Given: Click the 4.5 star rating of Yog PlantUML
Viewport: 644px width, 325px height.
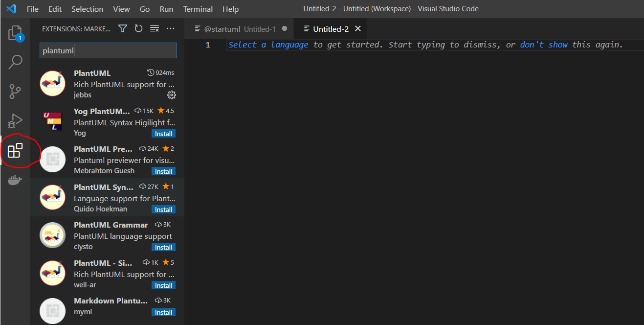Looking at the screenshot, I should [166, 111].
